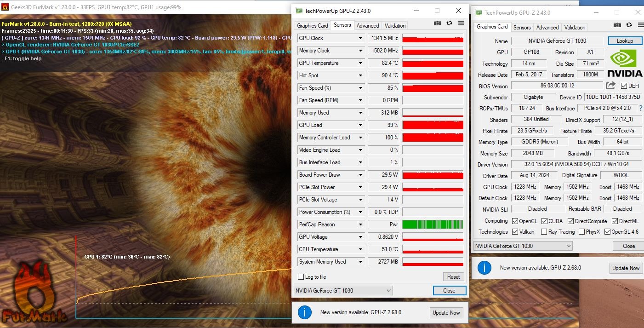Screen dimensions: 644x328
Task: Click the green PerfCap Reason graph bar
Action: pyautogui.click(x=433, y=224)
